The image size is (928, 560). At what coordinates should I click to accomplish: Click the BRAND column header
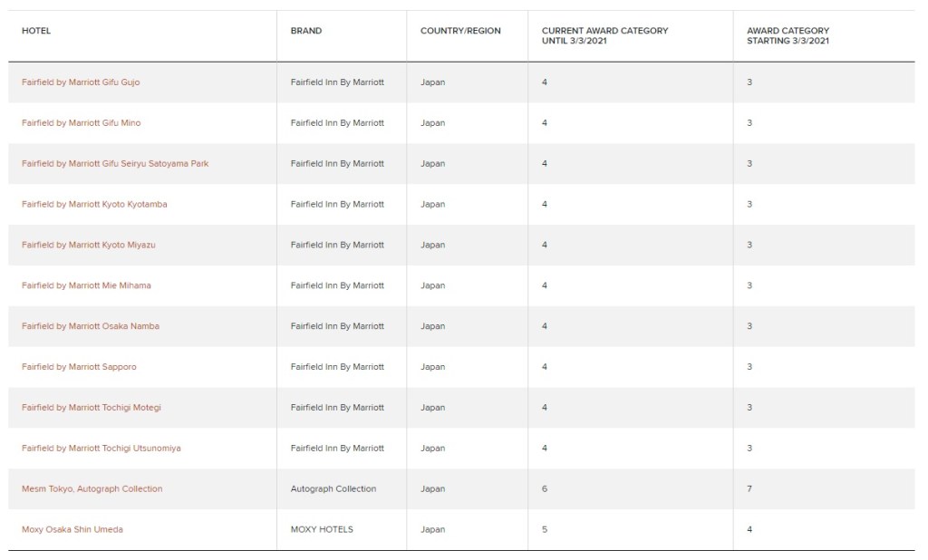tap(306, 31)
